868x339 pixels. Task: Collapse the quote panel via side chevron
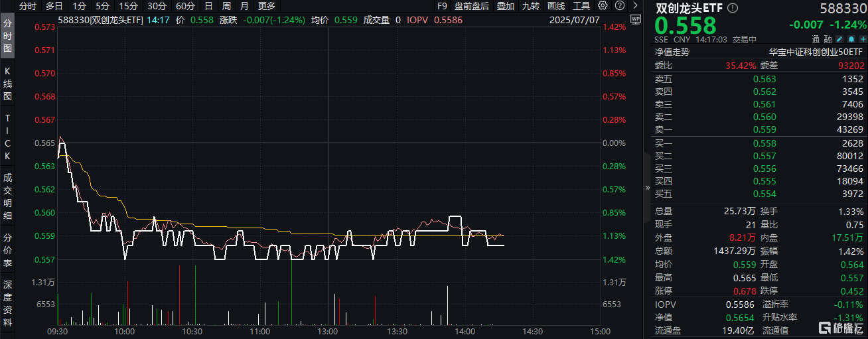648,187
